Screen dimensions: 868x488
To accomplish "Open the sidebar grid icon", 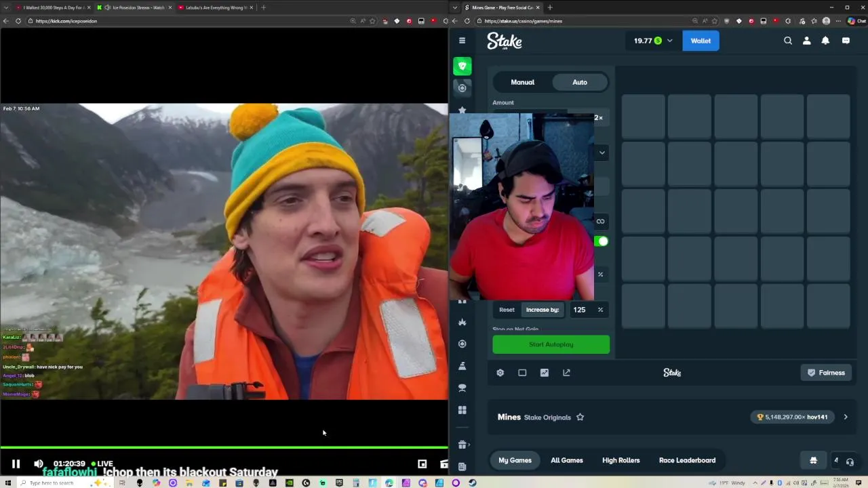I will point(462,410).
